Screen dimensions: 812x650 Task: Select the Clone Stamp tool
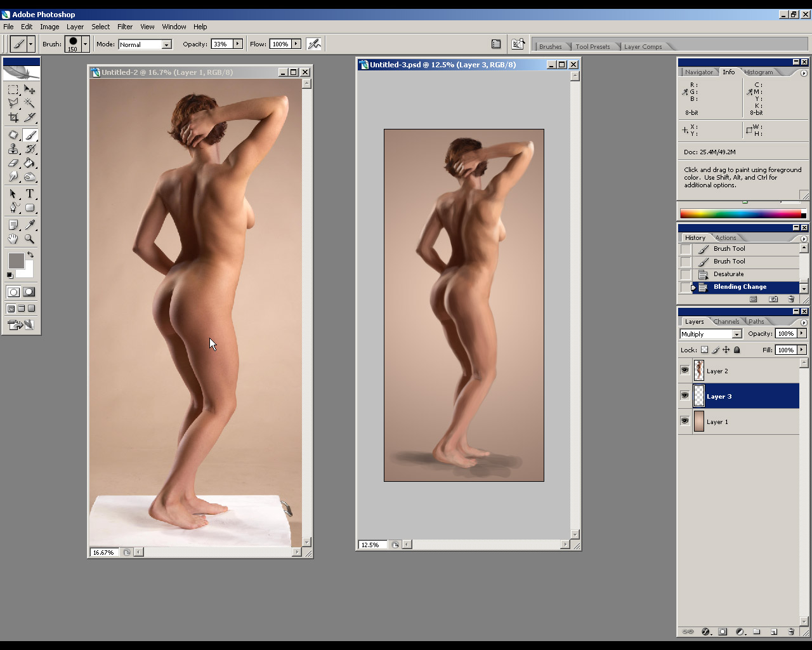click(13, 149)
